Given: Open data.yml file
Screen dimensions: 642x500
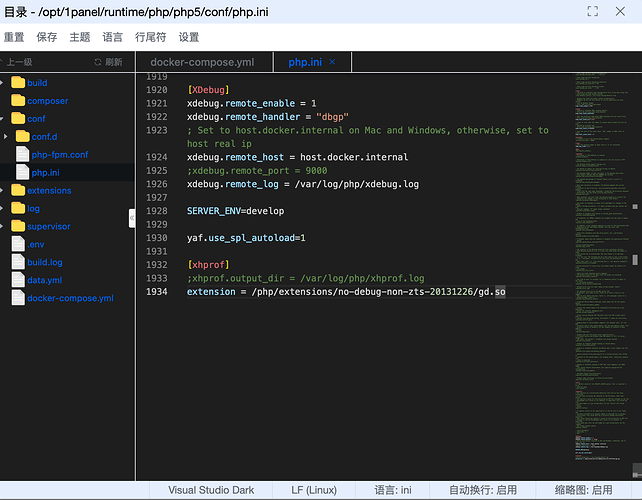Looking at the screenshot, I should pos(45,280).
